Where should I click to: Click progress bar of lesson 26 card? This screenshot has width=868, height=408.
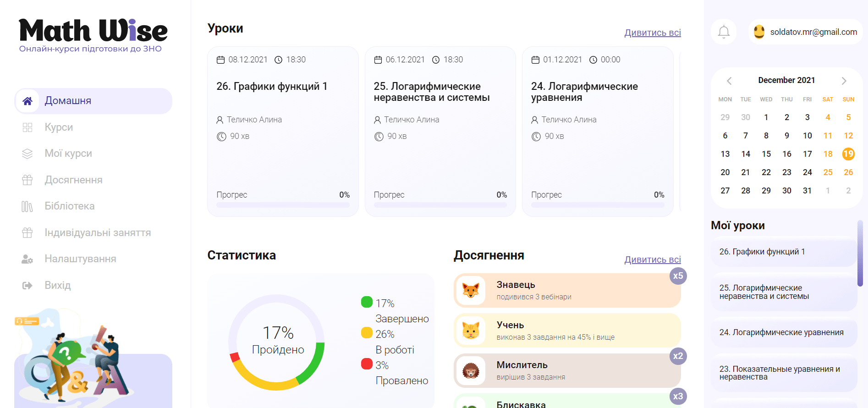(x=283, y=205)
